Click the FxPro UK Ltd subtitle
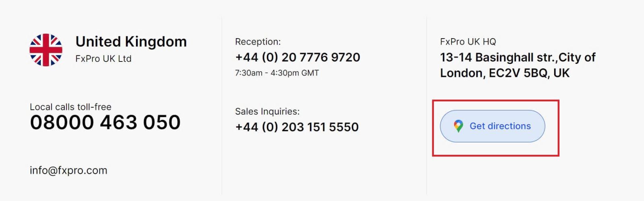The height and width of the screenshot is (201, 644). 103,59
